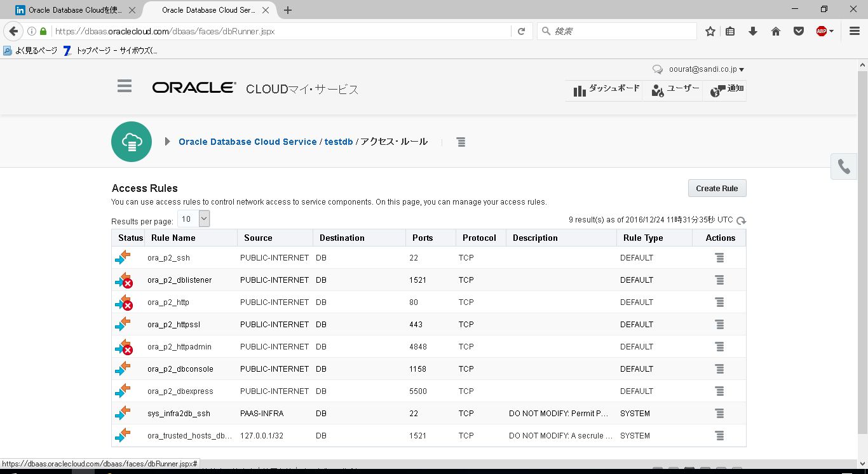Open actions menu for ora_p2_dblistener rule
This screenshot has width=868, height=474.
[719, 280]
